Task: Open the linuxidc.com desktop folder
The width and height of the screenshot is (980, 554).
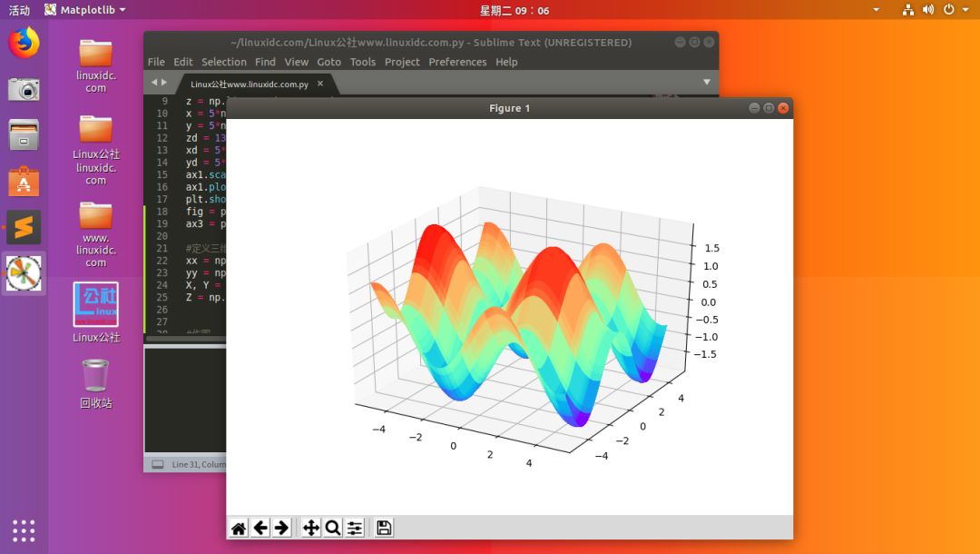Action: 95,65
